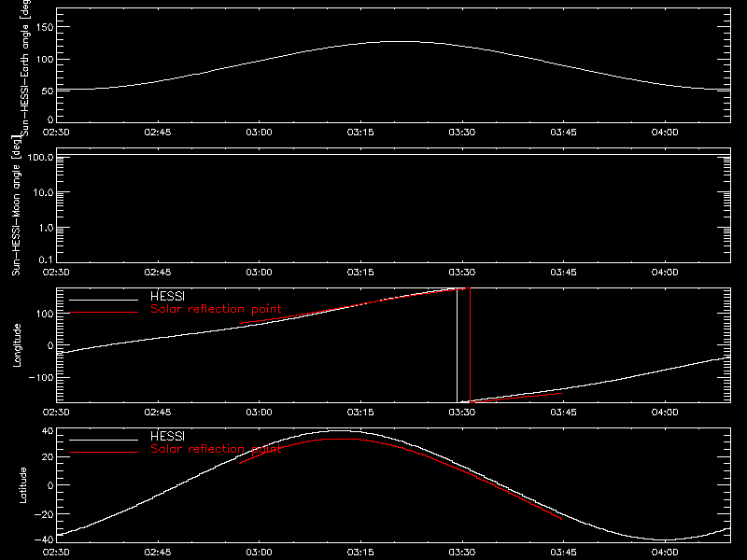Click the -40 tick on Latitude axis
Viewport: 747px width, 560px height.
tap(44, 540)
